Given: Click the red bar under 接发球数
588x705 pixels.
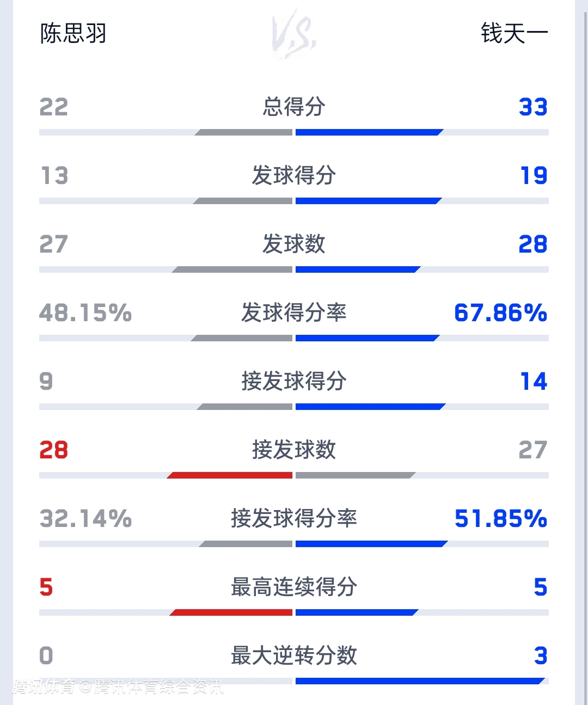Looking at the screenshot, I should coord(231,475).
